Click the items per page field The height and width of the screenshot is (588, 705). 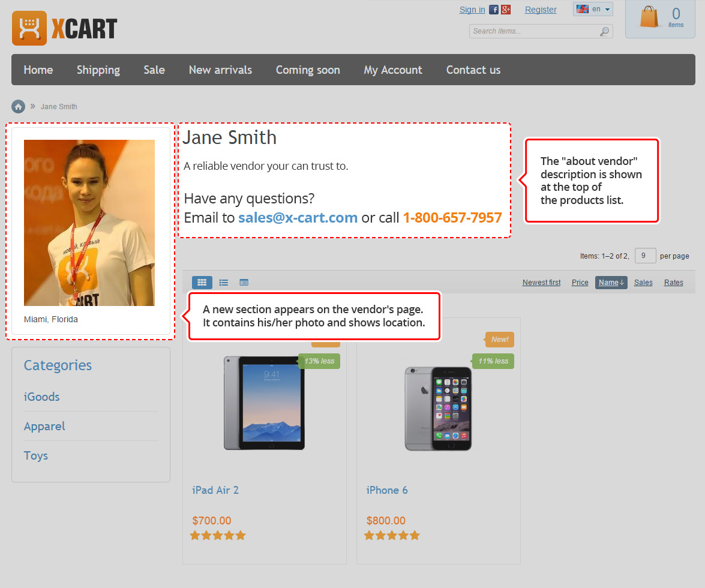[x=645, y=256]
